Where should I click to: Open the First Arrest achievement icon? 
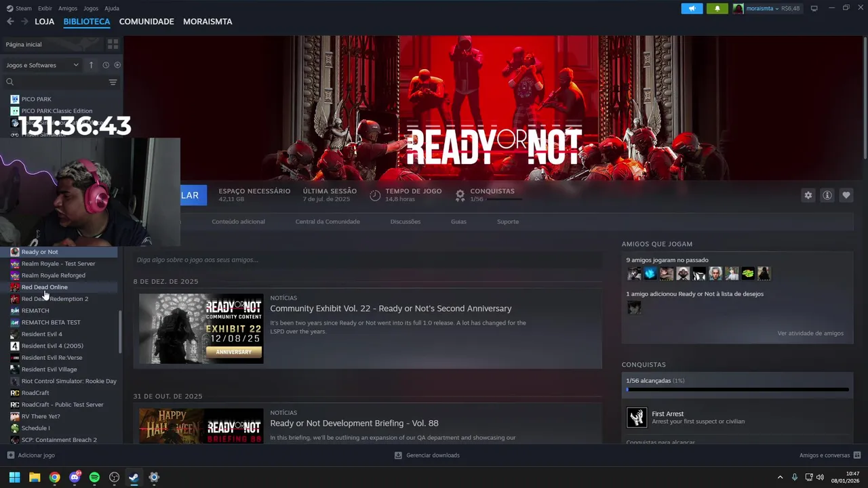tap(637, 418)
